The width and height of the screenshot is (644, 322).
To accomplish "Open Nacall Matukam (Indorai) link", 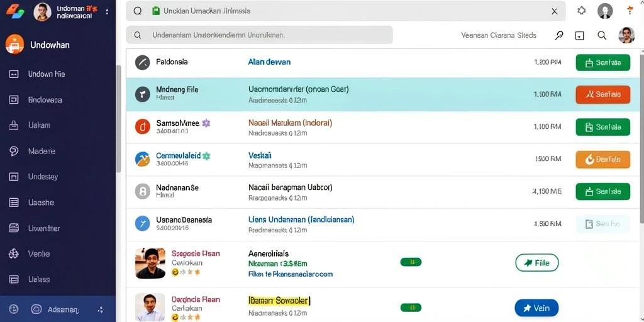I will 291,123.
